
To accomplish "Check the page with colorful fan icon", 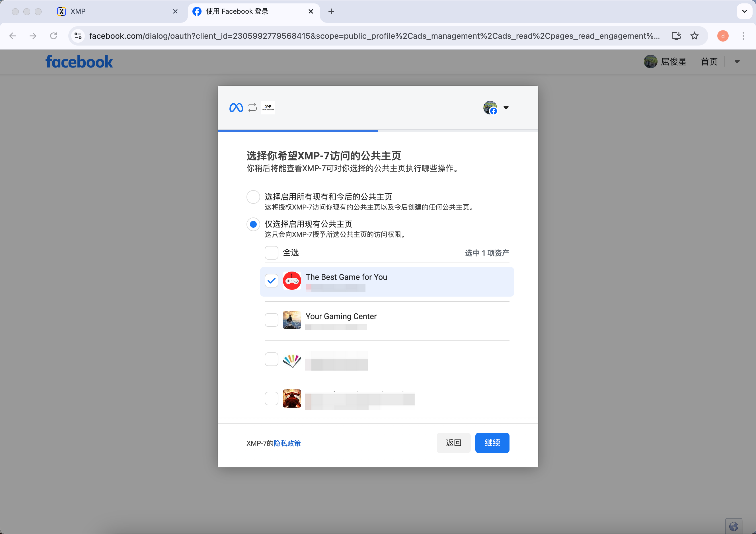I will coord(271,359).
